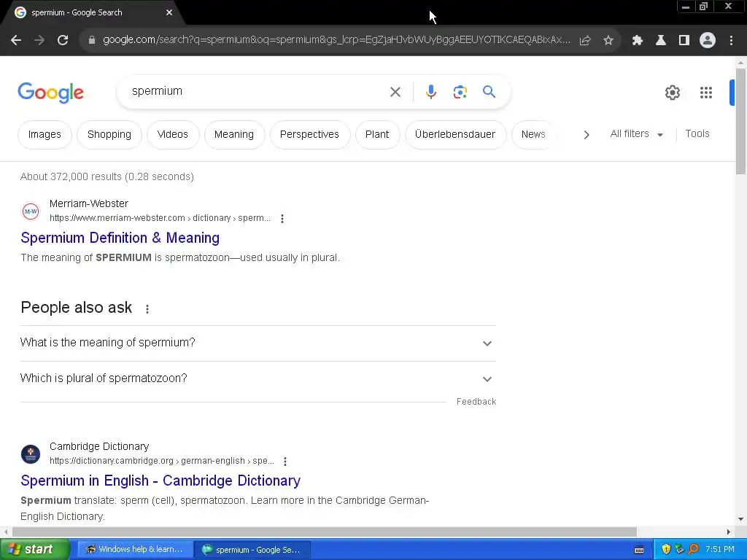
Task: Click the Google logo
Action: click(x=50, y=93)
